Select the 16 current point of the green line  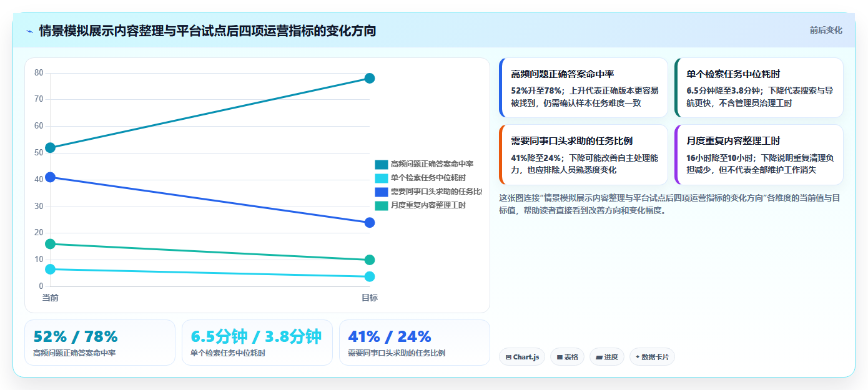pyautogui.click(x=50, y=244)
